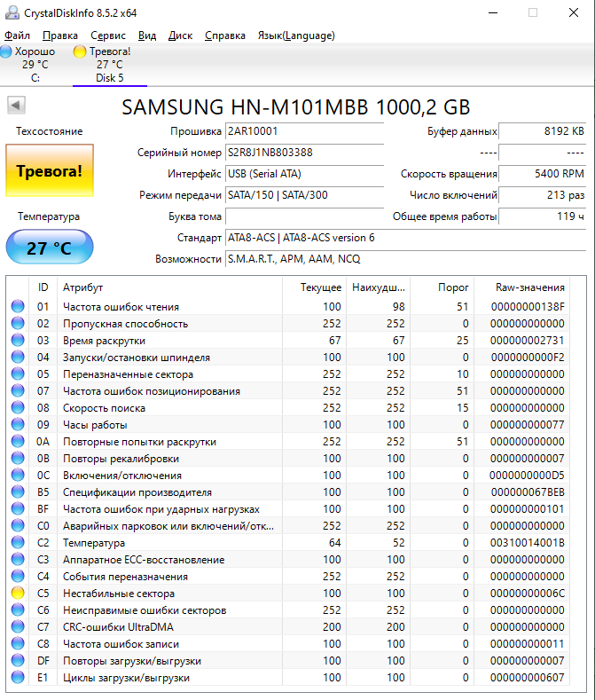Click the Raw-значения column header
Screen dimensions: 595x700
(x=530, y=287)
